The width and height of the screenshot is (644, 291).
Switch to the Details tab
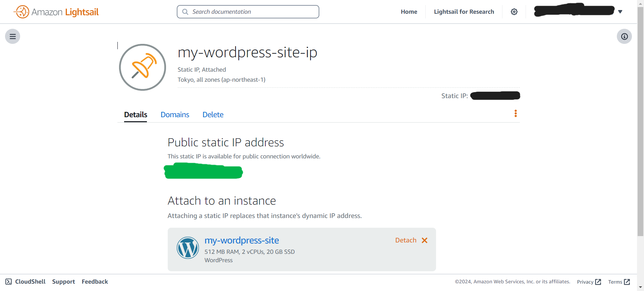tap(136, 115)
